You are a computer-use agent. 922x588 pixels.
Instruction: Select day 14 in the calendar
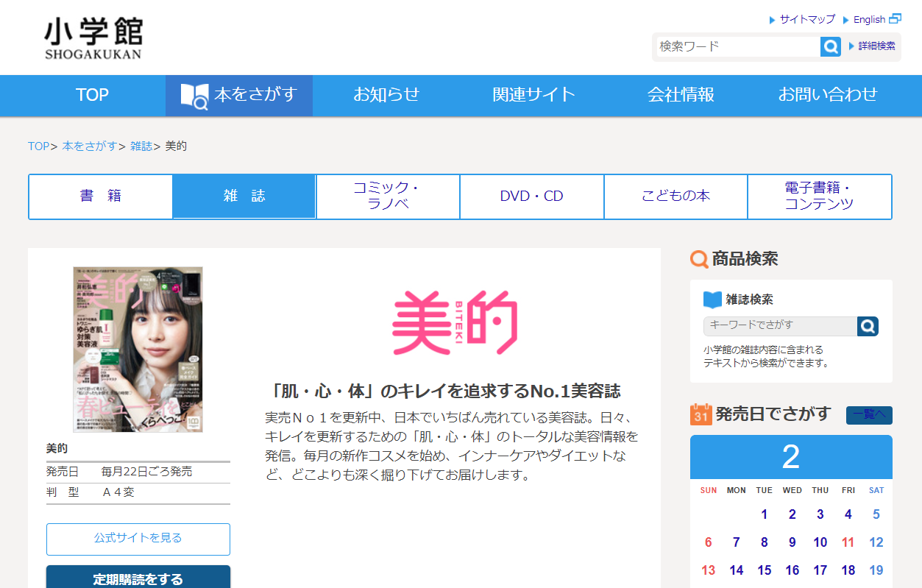point(737,570)
